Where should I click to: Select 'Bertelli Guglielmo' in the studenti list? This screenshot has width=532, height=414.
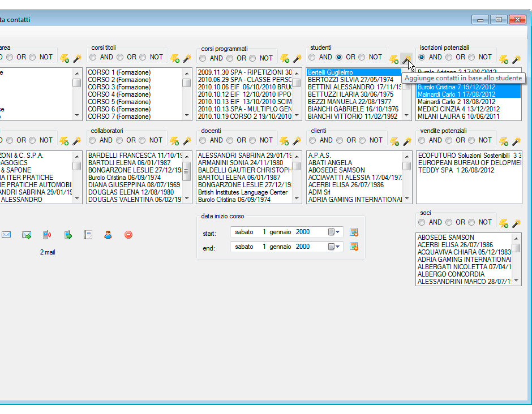coord(354,72)
